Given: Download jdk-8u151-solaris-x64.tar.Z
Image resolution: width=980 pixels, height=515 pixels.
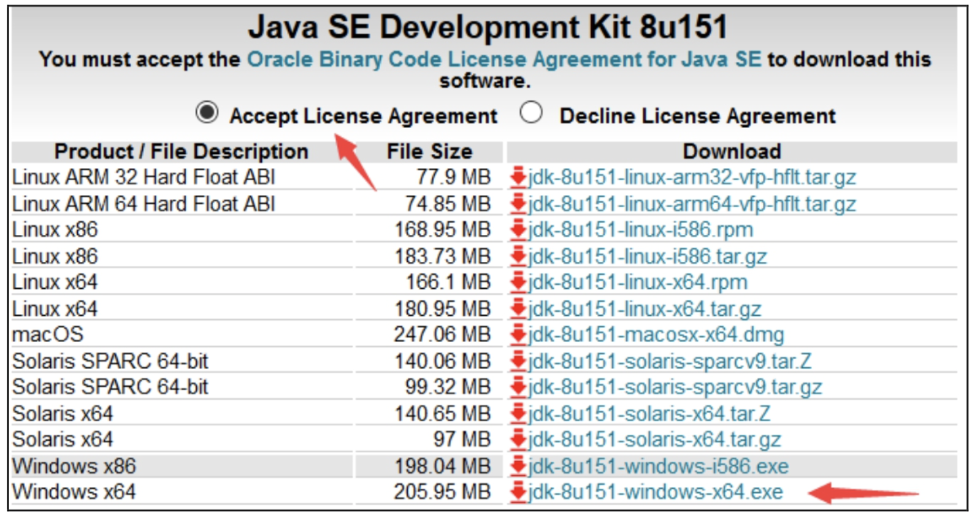Looking at the screenshot, I should pyautogui.click(x=649, y=414).
